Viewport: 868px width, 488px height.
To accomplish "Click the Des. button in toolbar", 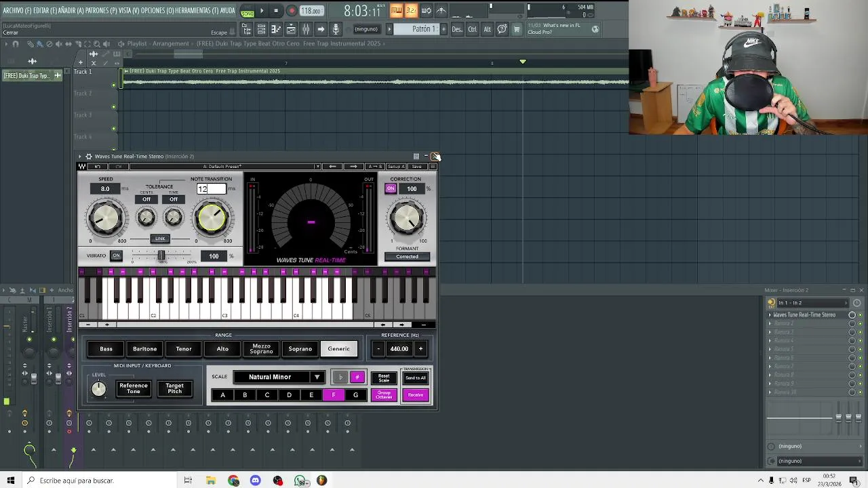I will point(457,29).
